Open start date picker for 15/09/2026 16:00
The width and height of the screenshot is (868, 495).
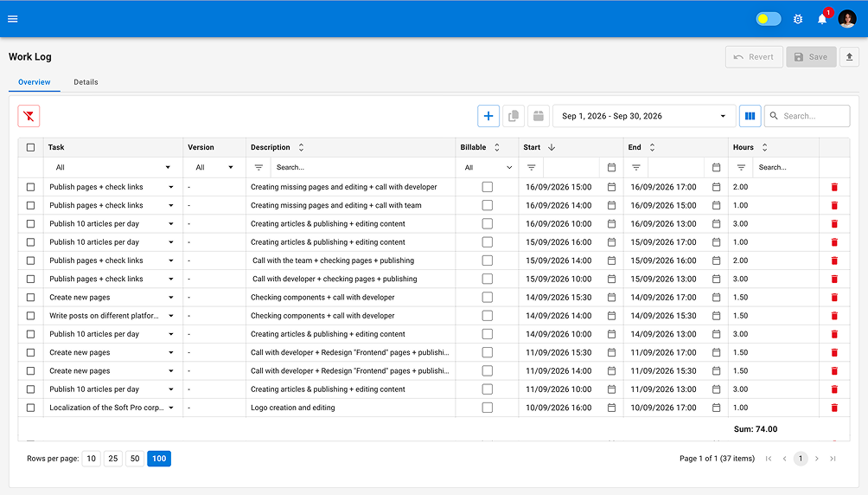[611, 242]
